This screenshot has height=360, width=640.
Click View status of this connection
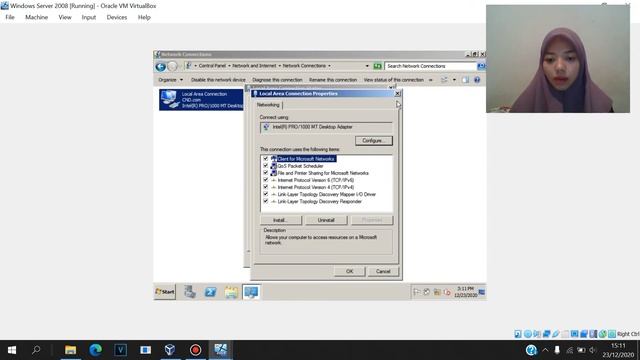tap(393, 80)
